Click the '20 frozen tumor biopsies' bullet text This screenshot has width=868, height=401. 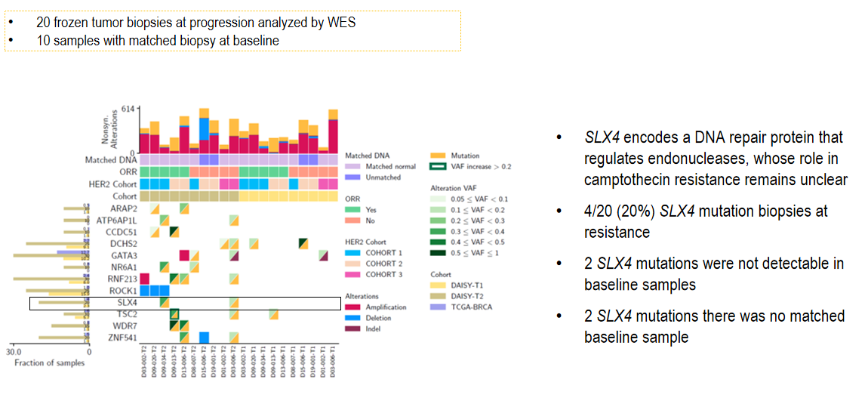pos(195,23)
